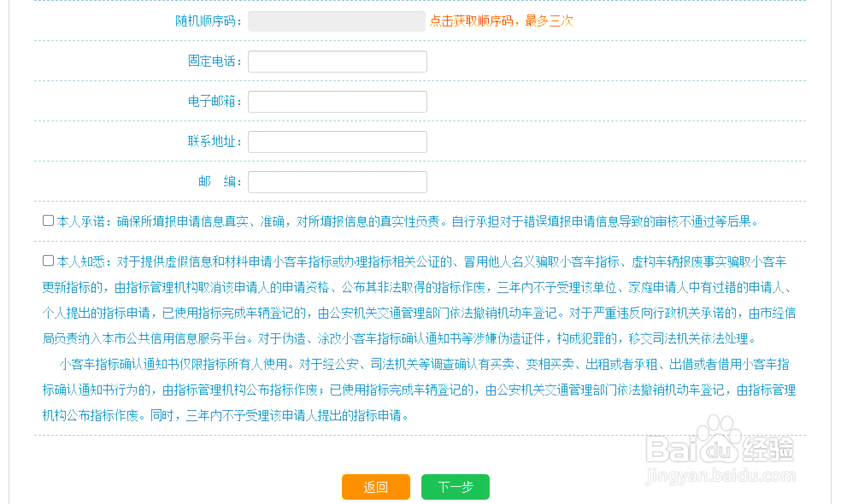Viewport: 841px width, 504px height.
Task: Focus the 邮编 input box
Action: click(337, 182)
